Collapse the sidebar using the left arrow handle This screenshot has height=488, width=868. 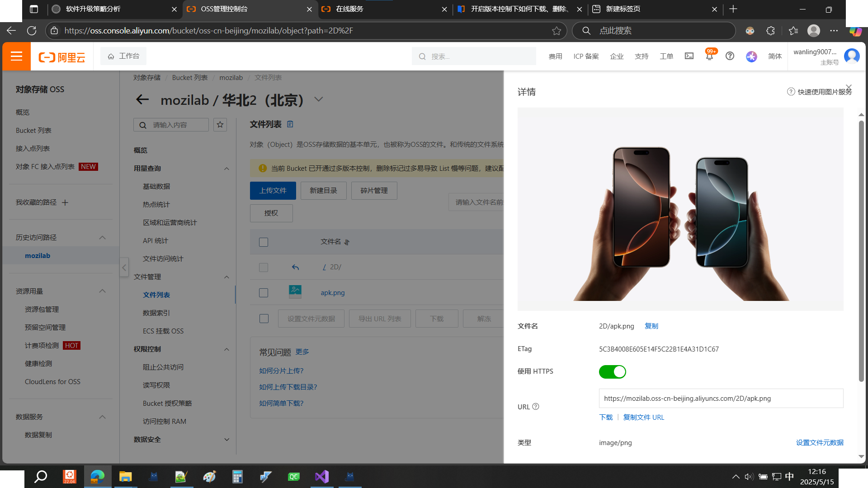(x=124, y=267)
